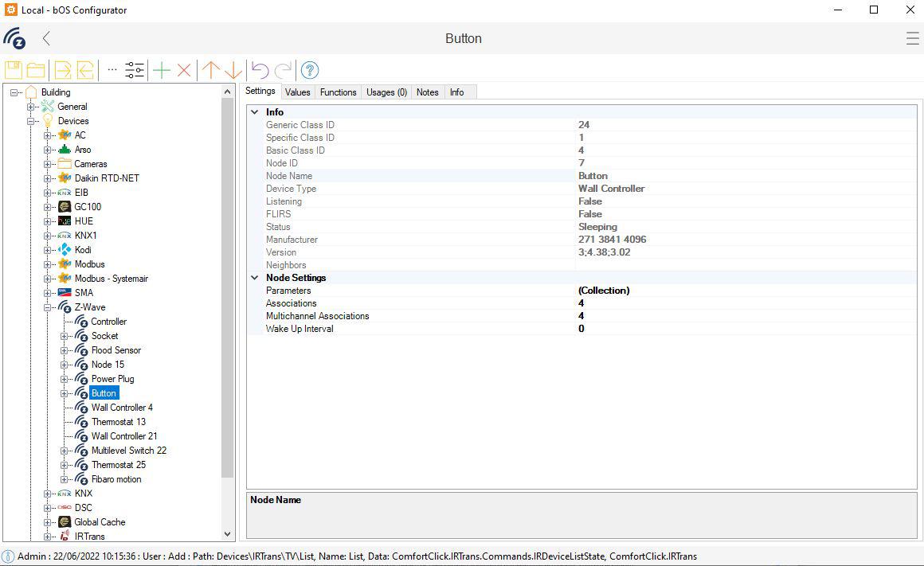Open the sliders settings toolbar icon
Viewport: 924px width, 566px height.
tap(135, 70)
